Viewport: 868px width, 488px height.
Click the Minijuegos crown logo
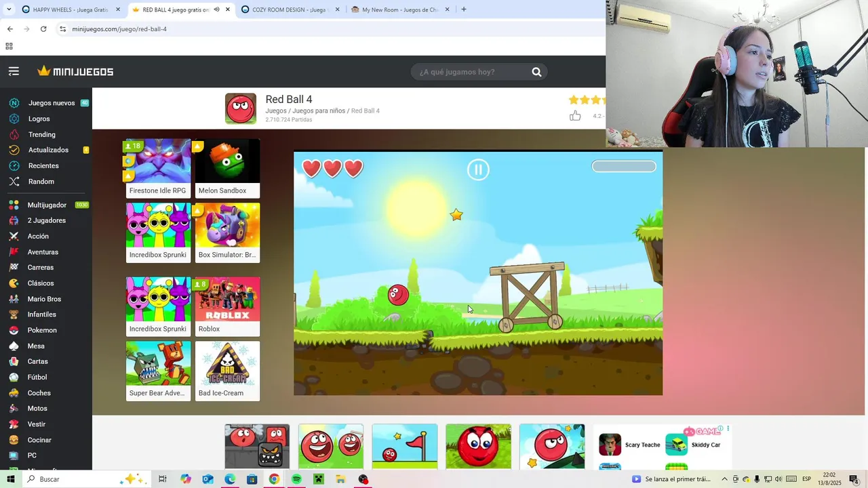75,71
